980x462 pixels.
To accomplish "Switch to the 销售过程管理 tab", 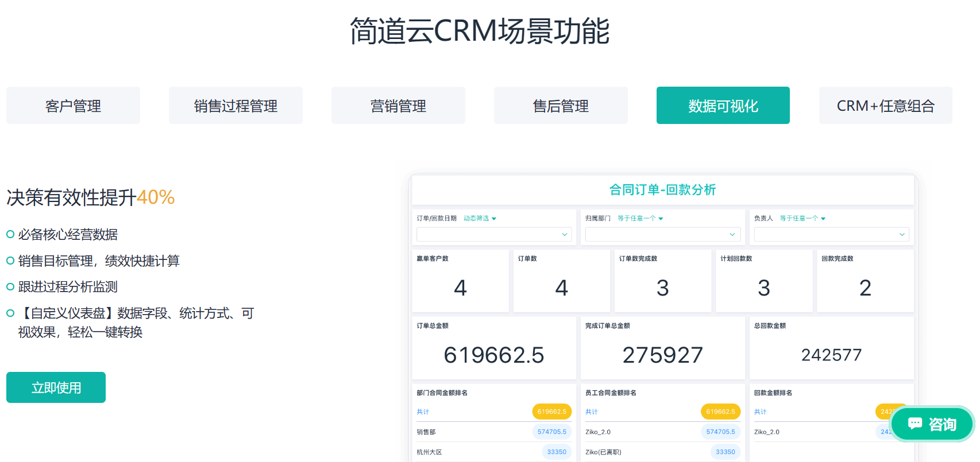I will click(x=236, y=106).
